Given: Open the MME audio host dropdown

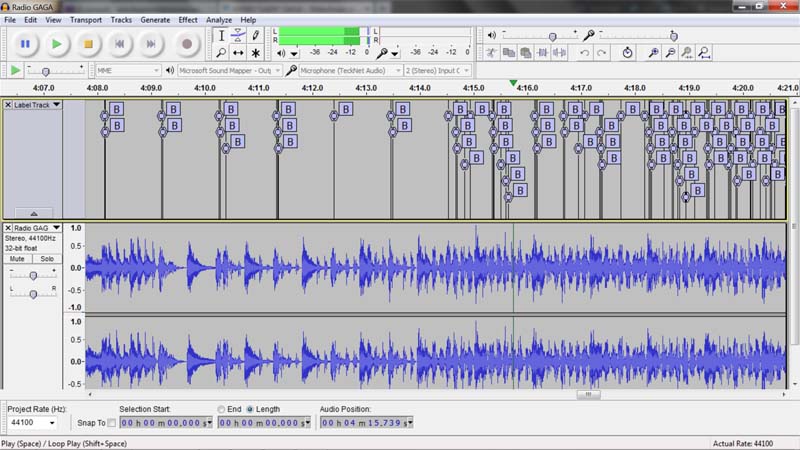Looking at the screenshot, I should pyautogui.click(x=127, y=71).
